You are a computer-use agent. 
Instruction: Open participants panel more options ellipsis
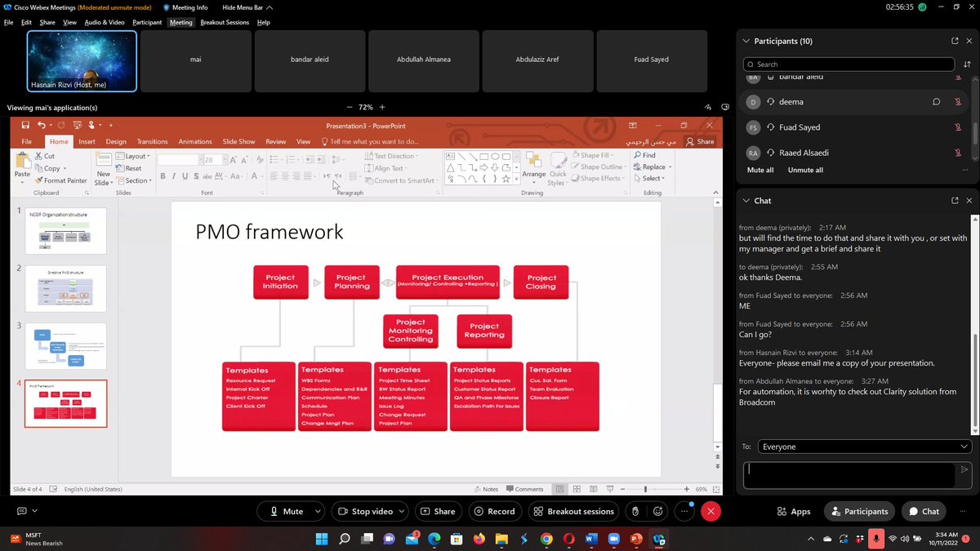[963, 170]
